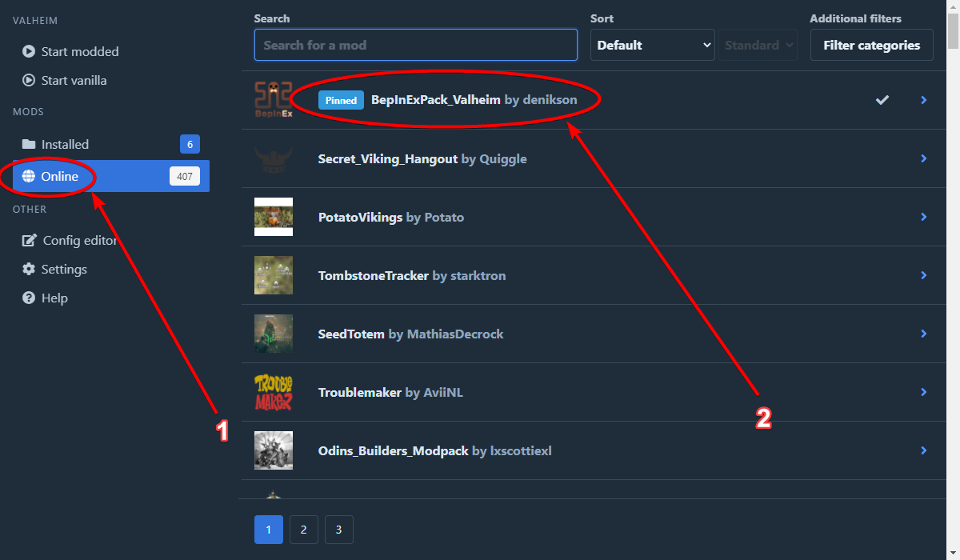960x560 pixels.
Task: Click the Start modded play icon
Action: (x=30, y=51)
